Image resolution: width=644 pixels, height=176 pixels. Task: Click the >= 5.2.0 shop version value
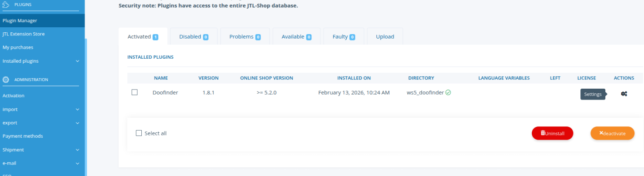click(267, 92)
